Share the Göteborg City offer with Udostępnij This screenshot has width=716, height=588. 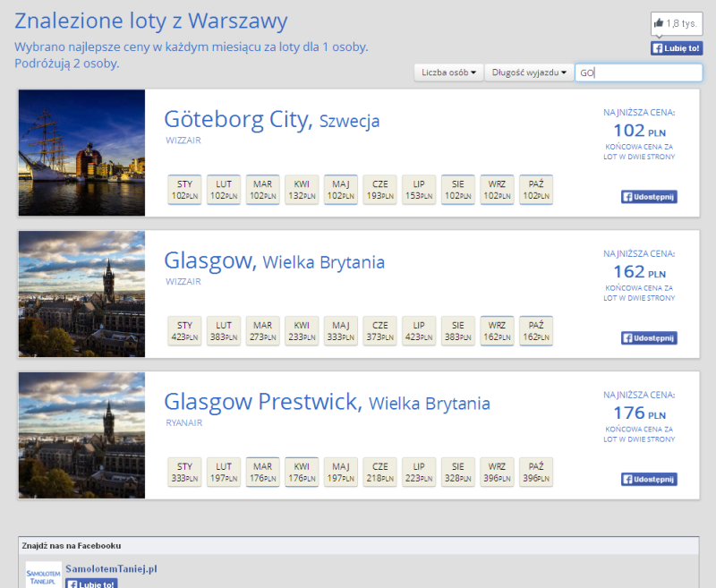click(x=649, y=197)
